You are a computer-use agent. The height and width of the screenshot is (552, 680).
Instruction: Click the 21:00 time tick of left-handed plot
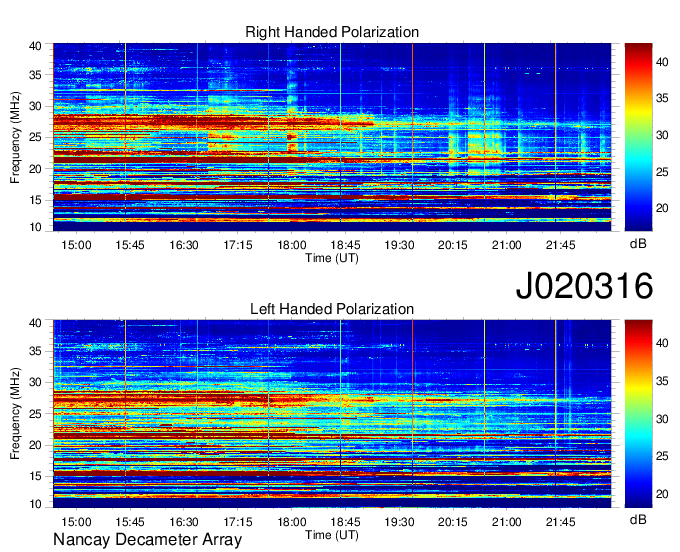click(x=507, y=521)
